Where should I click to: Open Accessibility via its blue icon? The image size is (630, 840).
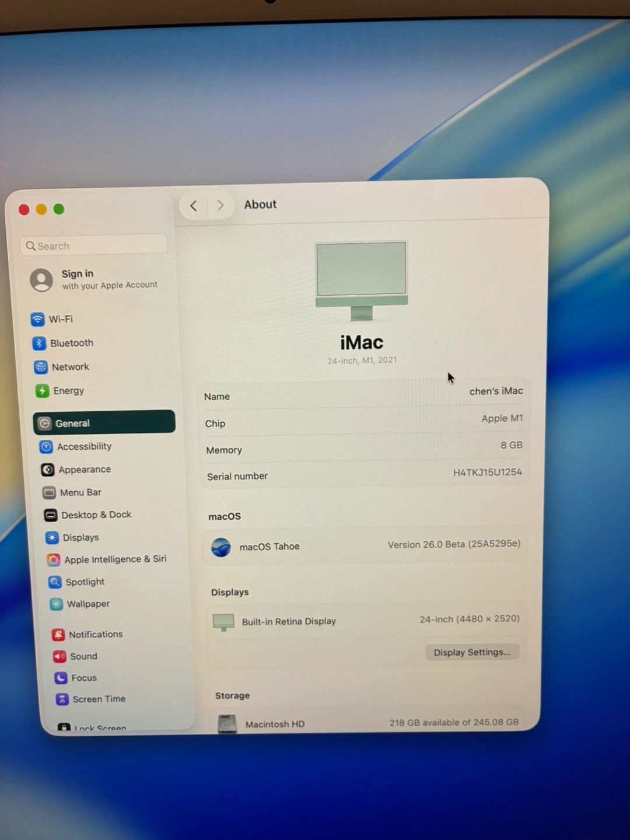click(46, 447)
